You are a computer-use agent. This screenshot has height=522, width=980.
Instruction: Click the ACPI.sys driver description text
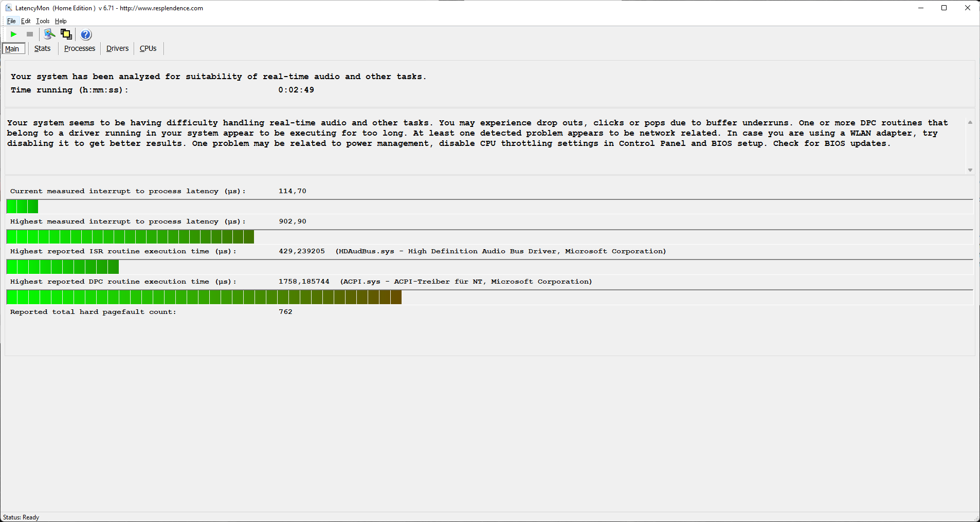click(466, 282)
